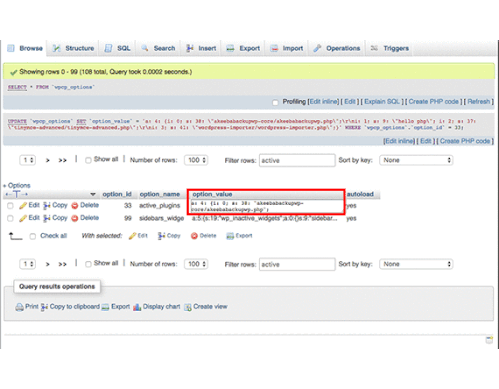Image resolution: width=499 pixels, height=389 pixels.
Task: Edit the active_plugins row
Action: (29, 205)
